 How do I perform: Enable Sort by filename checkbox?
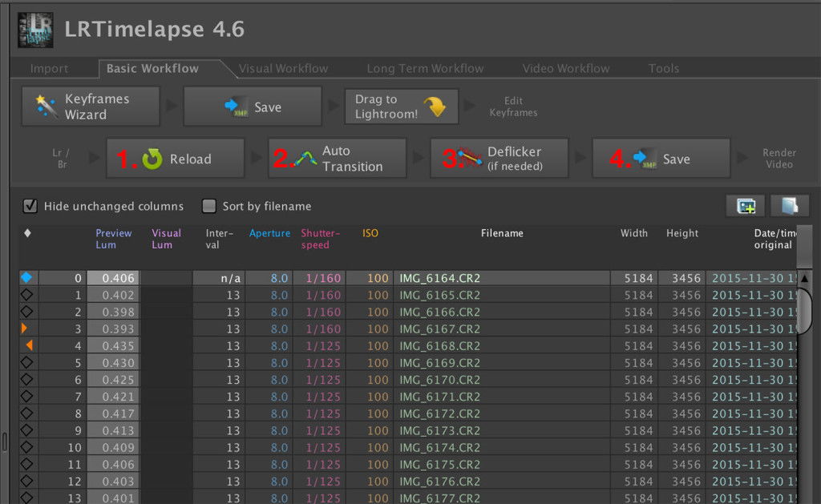point(209,206)
